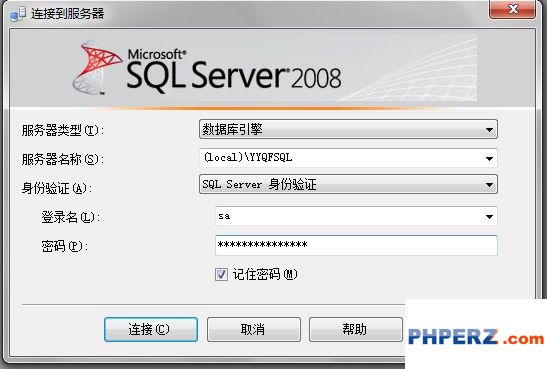Click the 服务器名称(S) label
The image size is (547, 369).
[x=62, y=159]
